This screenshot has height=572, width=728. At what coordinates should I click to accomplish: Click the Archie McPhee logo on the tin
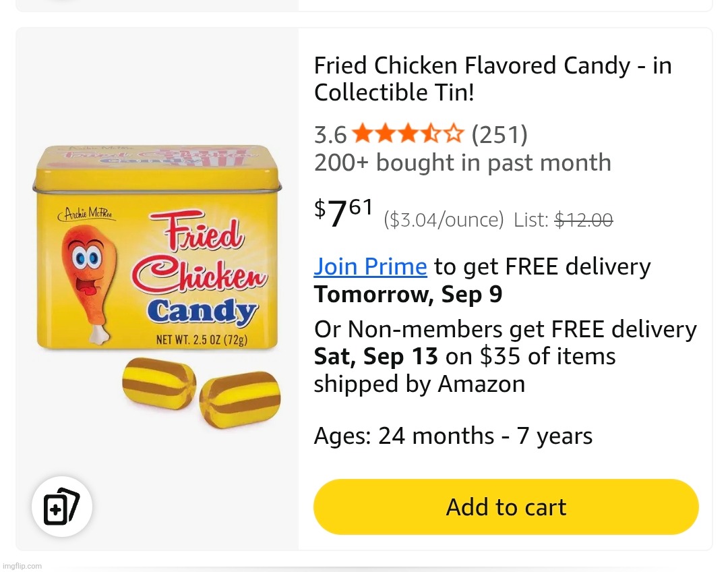click(90, 215)
